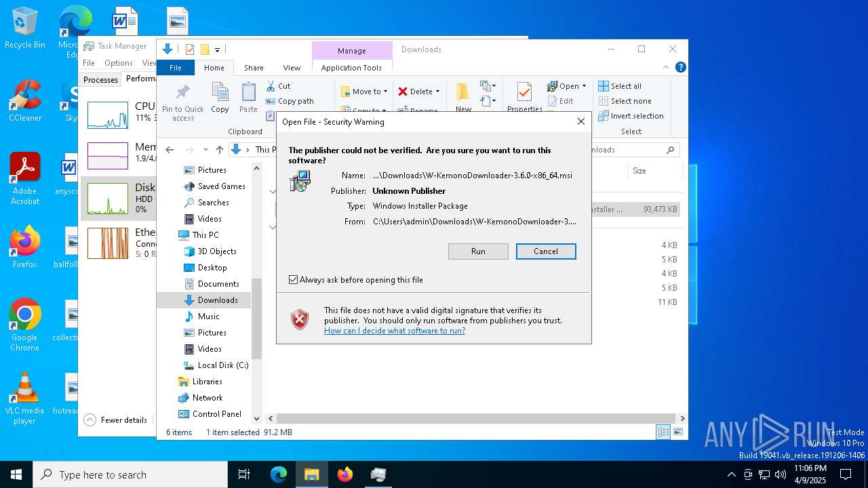Open Control Panel in navigation pane
868x488 pixels.
tap(210, 414)
